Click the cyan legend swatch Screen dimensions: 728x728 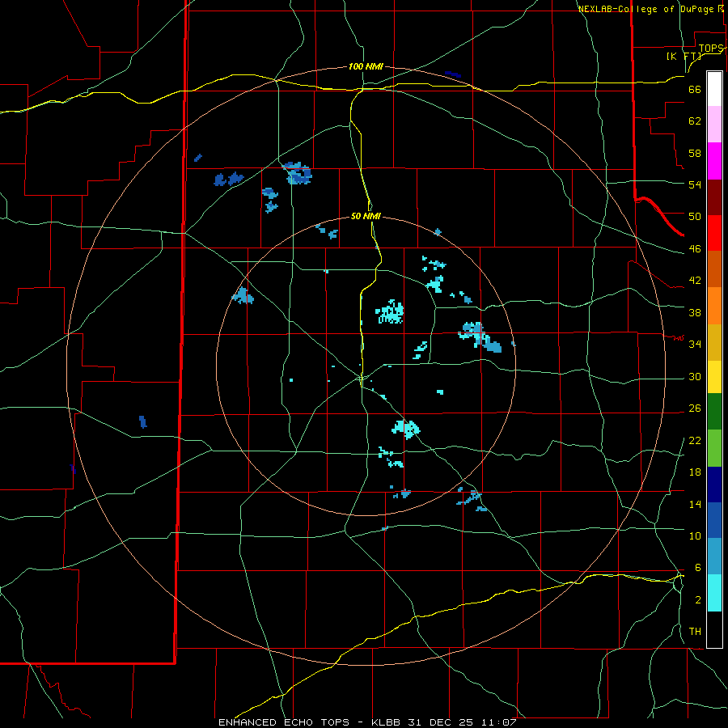click(714, 594)
